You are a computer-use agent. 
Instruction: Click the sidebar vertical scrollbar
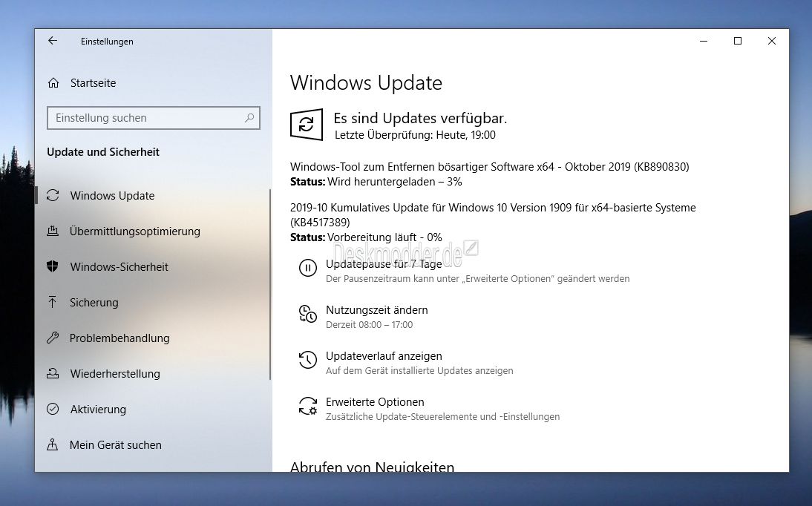tap(270, 285)
